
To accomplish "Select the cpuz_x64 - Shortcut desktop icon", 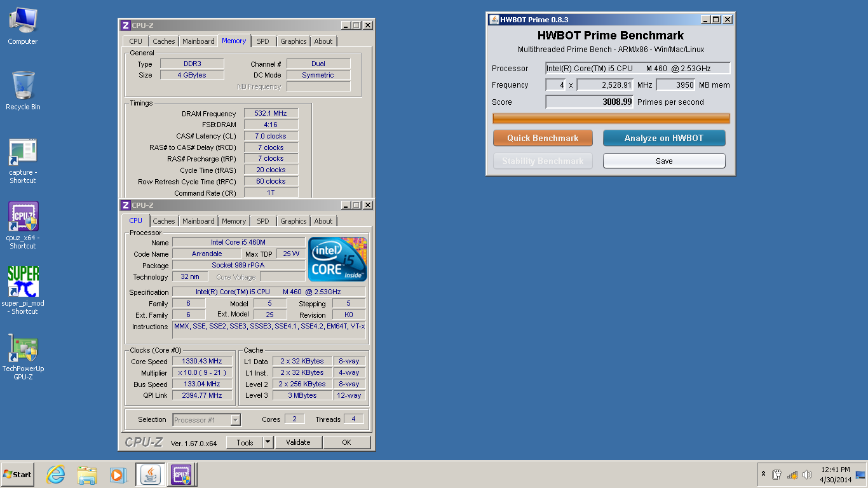I will [23, 226].
